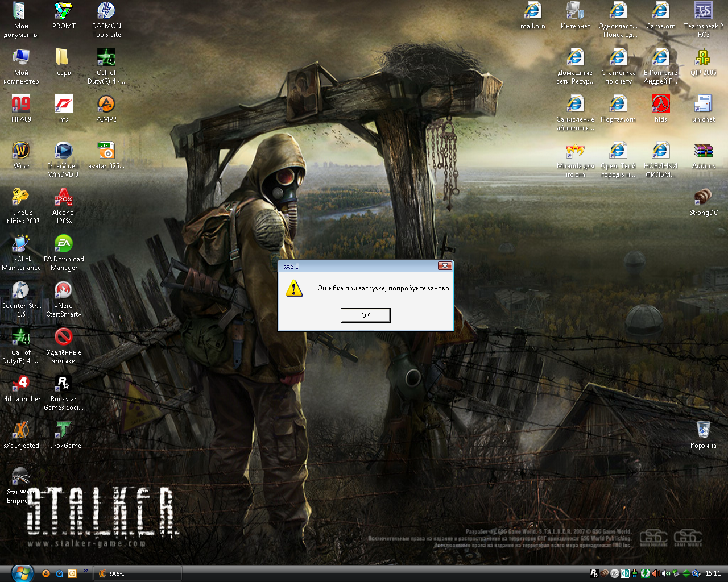Select the sXe-I taskbar button
This screenshot has height=582, width=728.
(x=136, y=573)
